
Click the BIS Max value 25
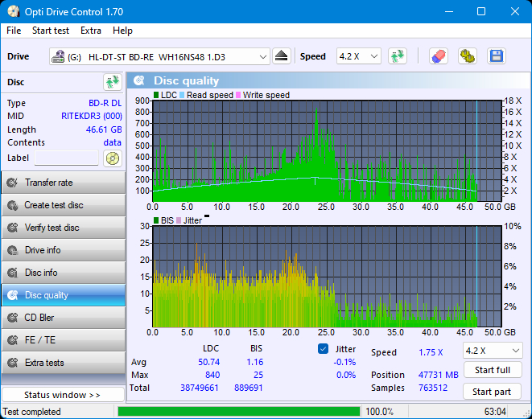point(258,375)
